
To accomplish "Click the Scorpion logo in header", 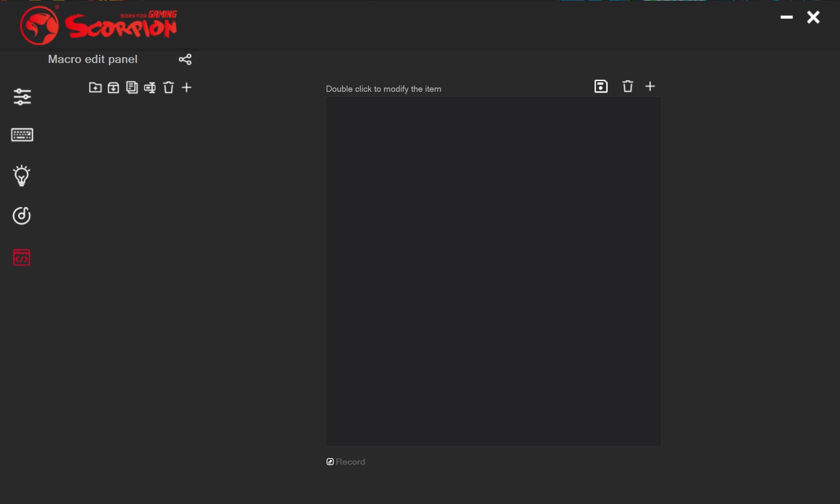I will (x=99, y=25).
